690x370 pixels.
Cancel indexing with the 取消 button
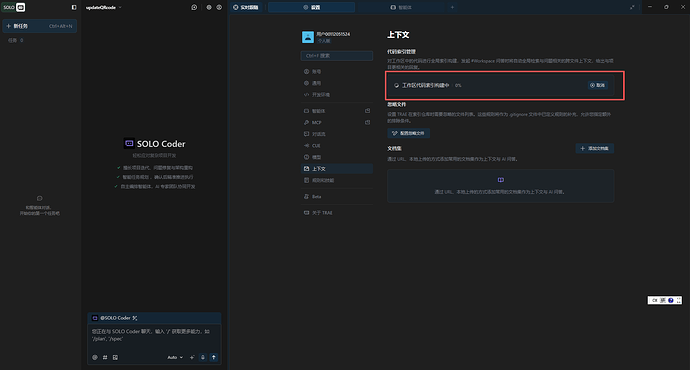pyautogui.click(x=598, y=85)
